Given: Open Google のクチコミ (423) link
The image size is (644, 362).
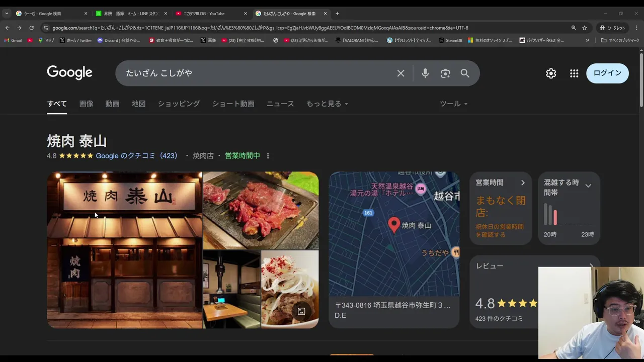Looking at the screenshot, I should click(x=136, y=156).
